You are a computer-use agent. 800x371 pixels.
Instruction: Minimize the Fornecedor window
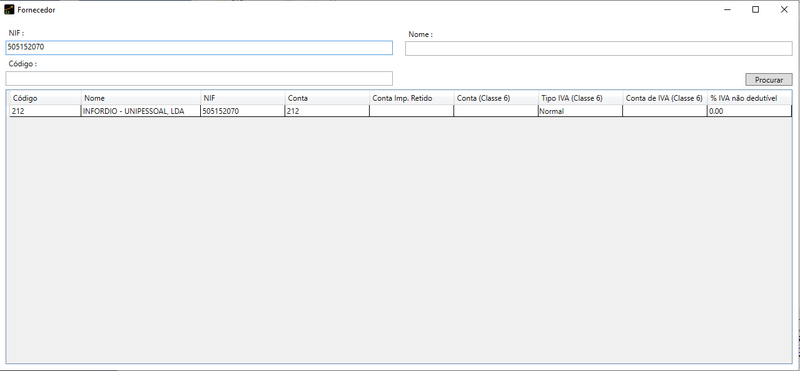click(x=728, y=10)
